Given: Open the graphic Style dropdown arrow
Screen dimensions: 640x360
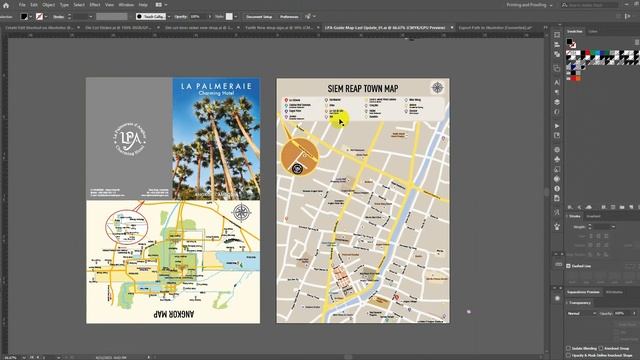Looking at the screenshot, I should pos(236,17).
